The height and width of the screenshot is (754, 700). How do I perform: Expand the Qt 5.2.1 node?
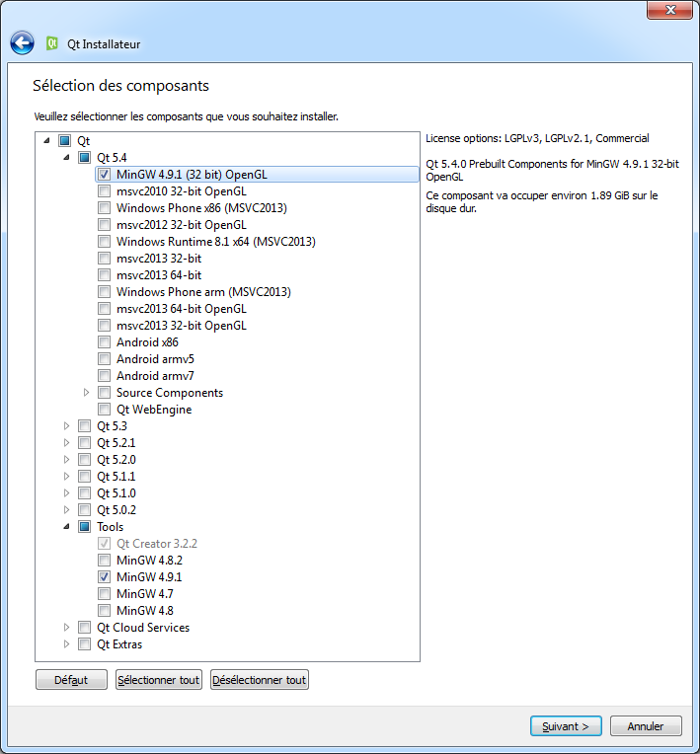click(66, 443)
